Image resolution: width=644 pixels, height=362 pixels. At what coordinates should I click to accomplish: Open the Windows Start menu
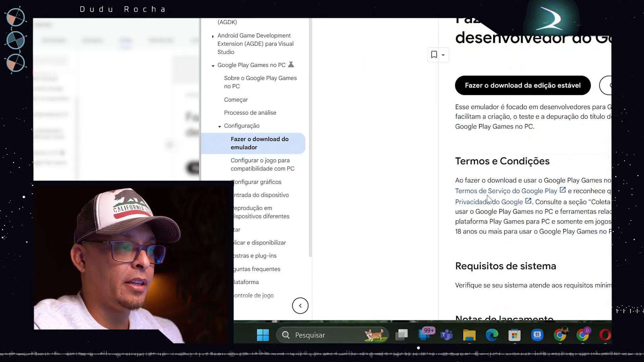point(263,335)
